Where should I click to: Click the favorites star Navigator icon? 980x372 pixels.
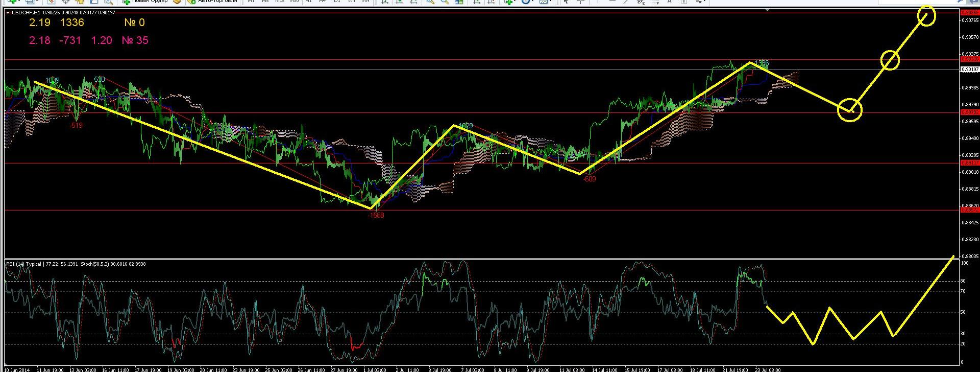(x=80, y=2)
